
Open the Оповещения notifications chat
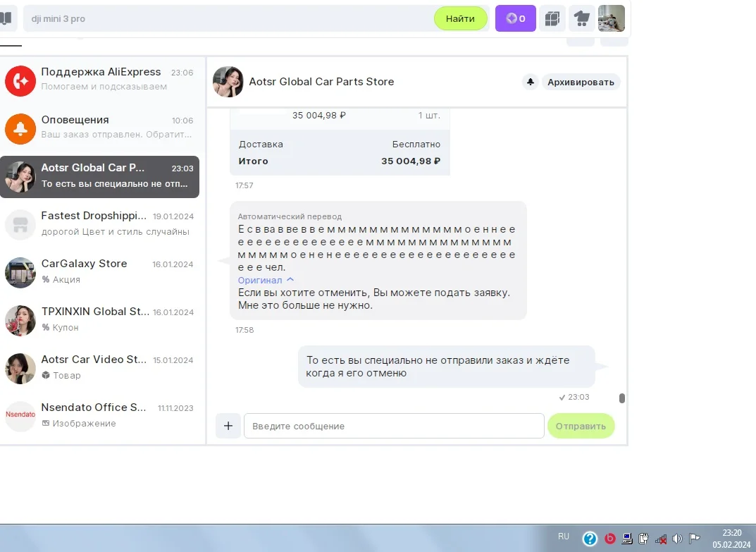(x=100, y=128)
